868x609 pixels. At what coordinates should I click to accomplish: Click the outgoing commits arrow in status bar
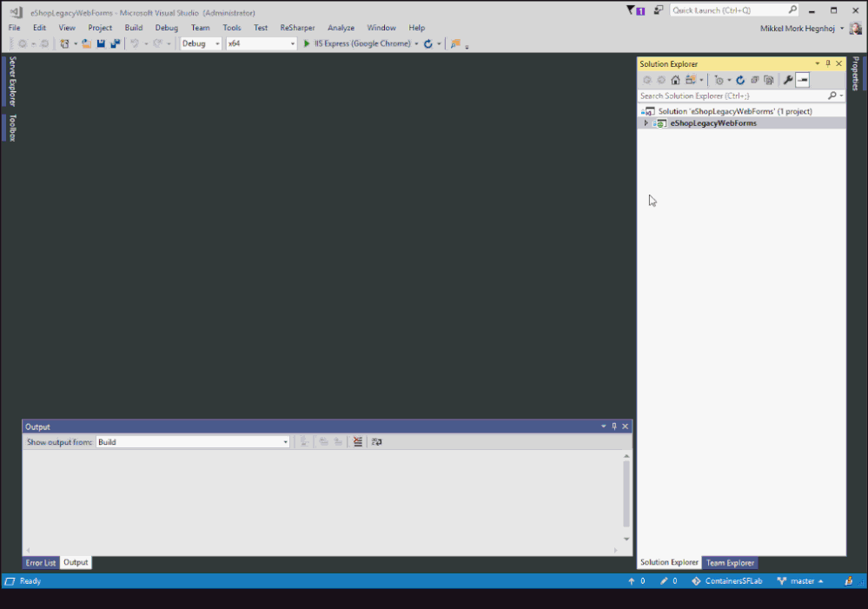click(x=633, y=580)
